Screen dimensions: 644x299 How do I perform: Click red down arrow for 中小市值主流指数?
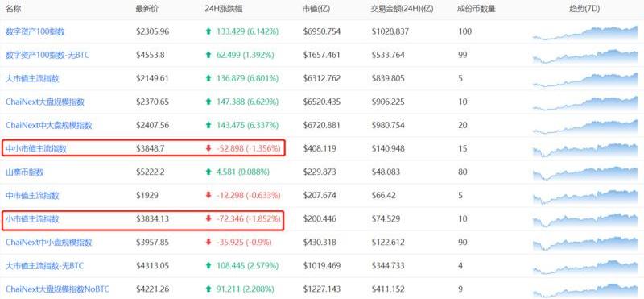point(208,149)
